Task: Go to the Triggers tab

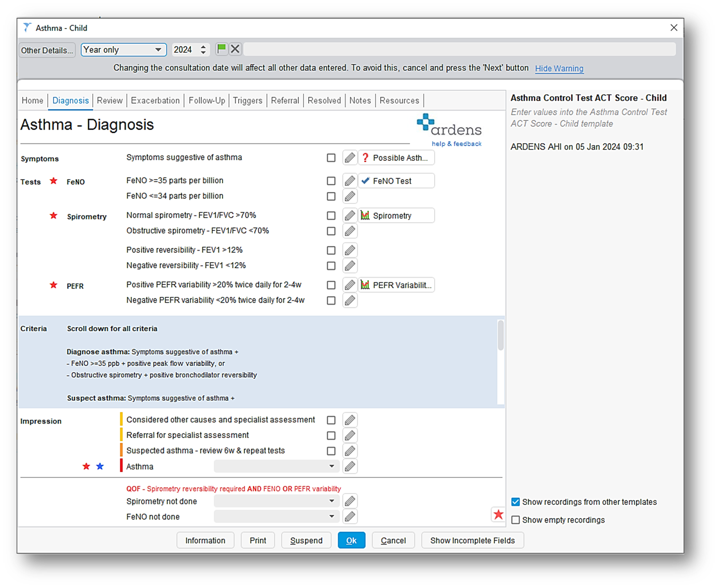Action: (247, 101)
